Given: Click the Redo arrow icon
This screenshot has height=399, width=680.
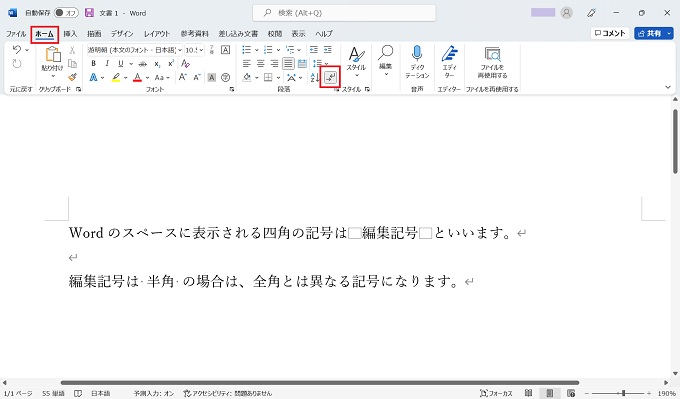Looking at the screenshot, I should point(17,64).
